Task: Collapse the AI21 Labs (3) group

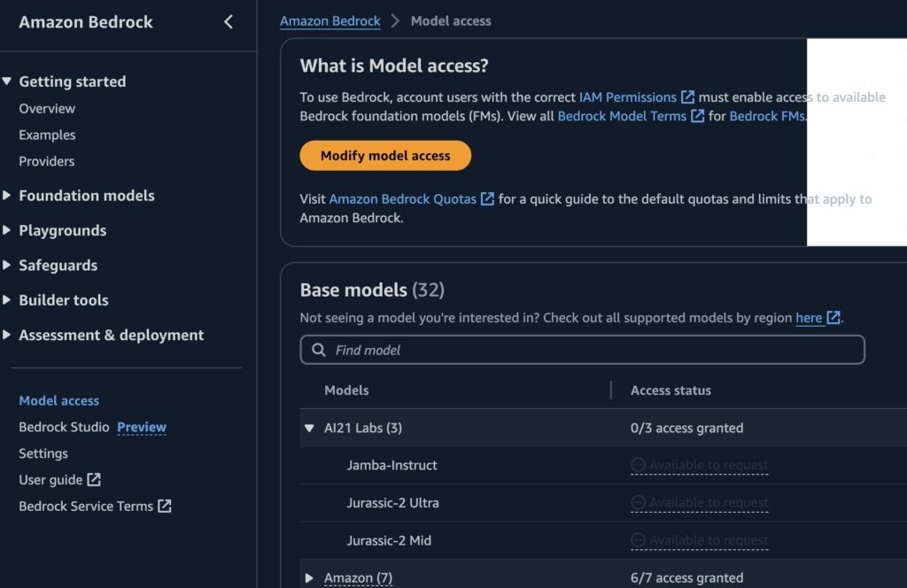Action: [309, 428]
